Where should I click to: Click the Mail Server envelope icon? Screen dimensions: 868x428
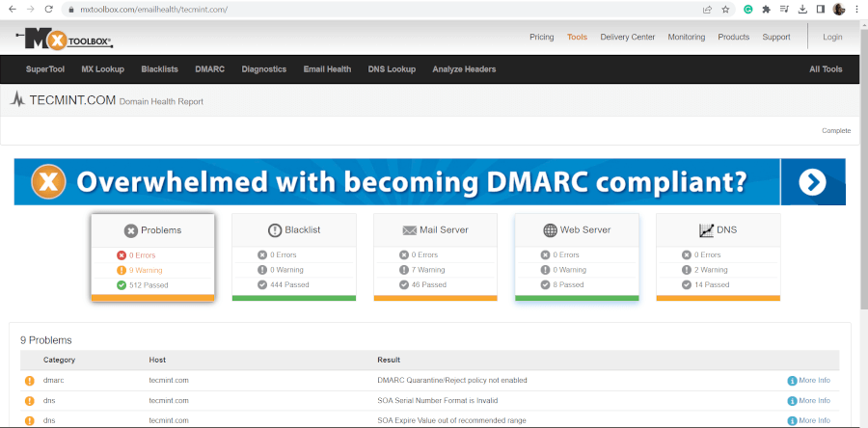[410, 230]
